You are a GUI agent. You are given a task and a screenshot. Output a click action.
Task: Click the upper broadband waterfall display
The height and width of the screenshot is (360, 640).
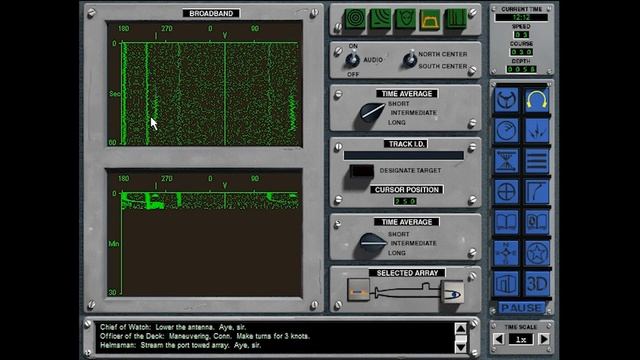point(205,84)
